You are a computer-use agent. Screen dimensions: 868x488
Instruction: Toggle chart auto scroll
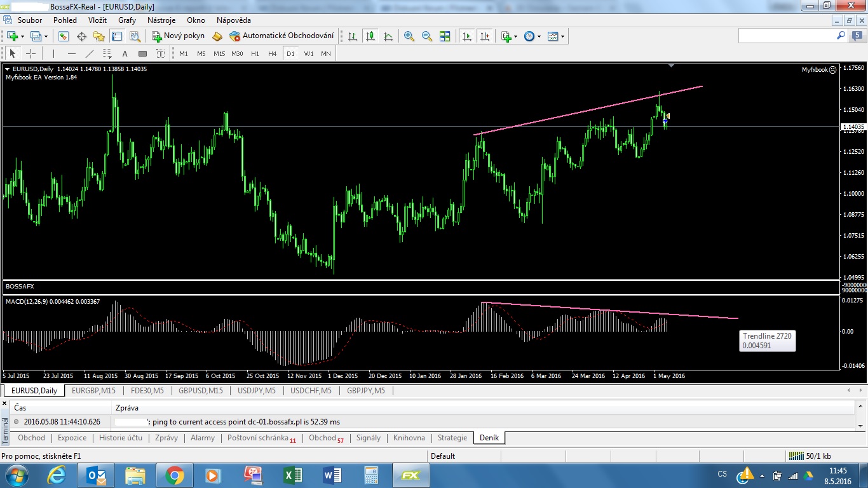467,36
